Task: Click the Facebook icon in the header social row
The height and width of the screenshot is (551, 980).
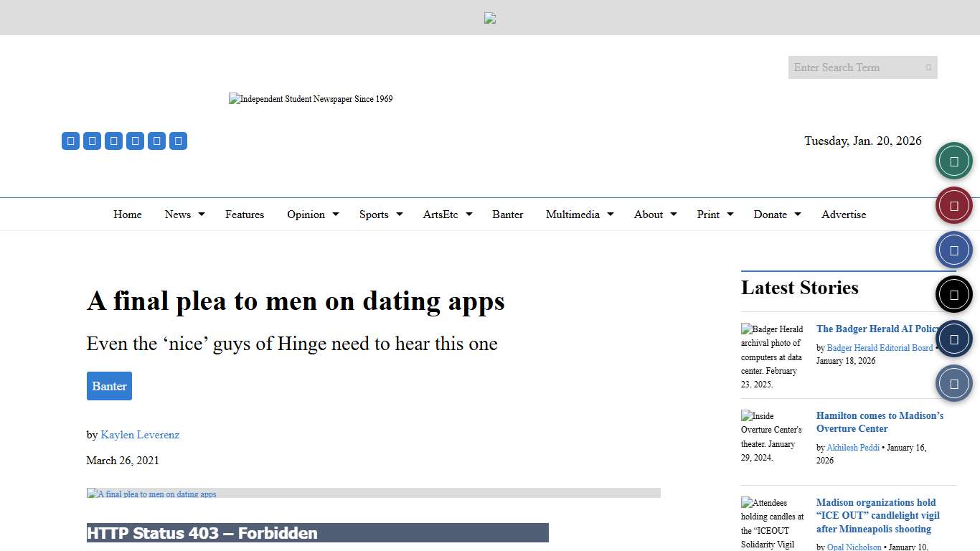Action: [70, 141]
